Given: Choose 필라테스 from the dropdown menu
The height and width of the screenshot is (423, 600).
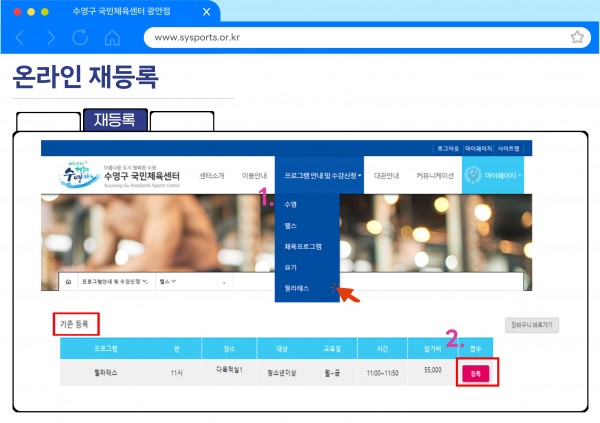Looking at the screenshot, I should tap(298, 288).
